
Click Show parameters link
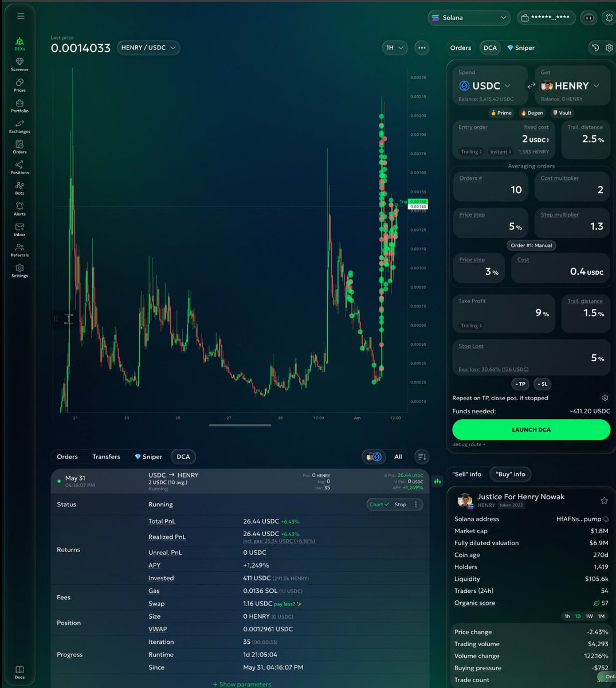[x=242, y=684]
